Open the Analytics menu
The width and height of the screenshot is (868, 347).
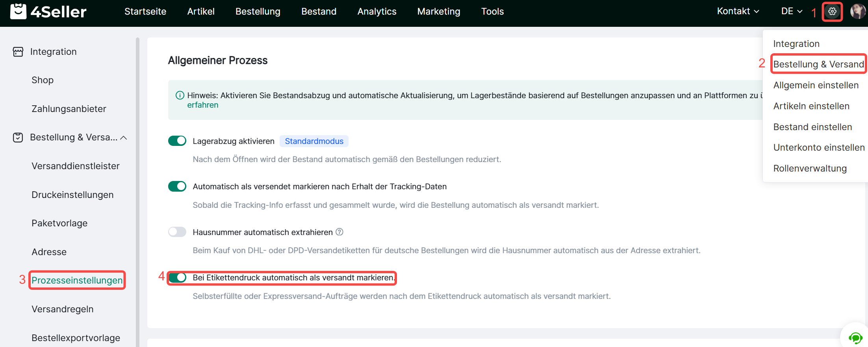click(x=377, y=12)
